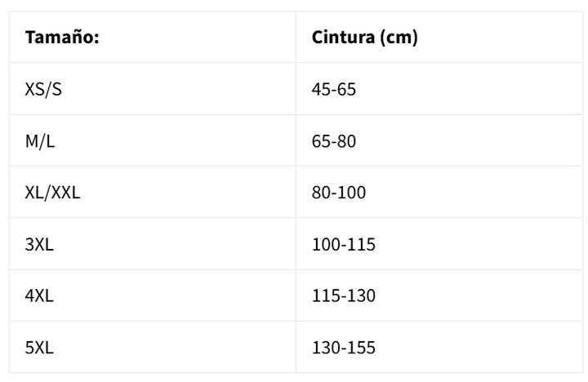Pick the waist measurement for size 3XL
Image resolution: width=588 pixels, height=382 pixels.
coord(344,244)
